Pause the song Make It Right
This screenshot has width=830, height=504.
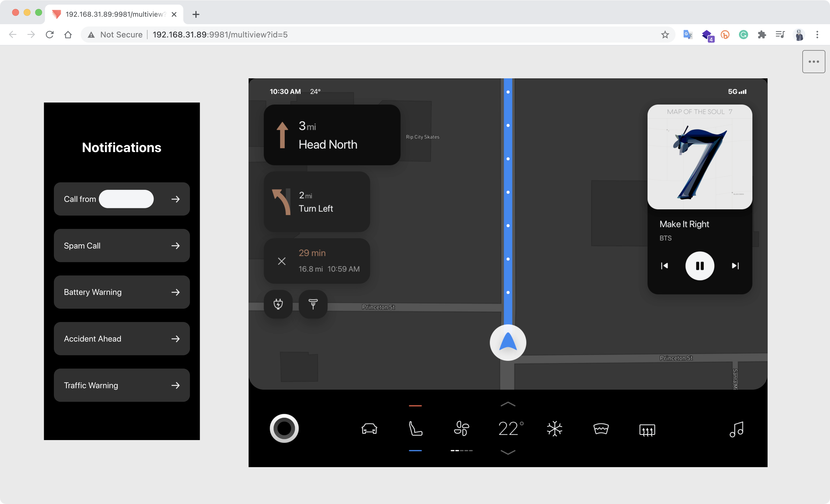pos(700,266)
